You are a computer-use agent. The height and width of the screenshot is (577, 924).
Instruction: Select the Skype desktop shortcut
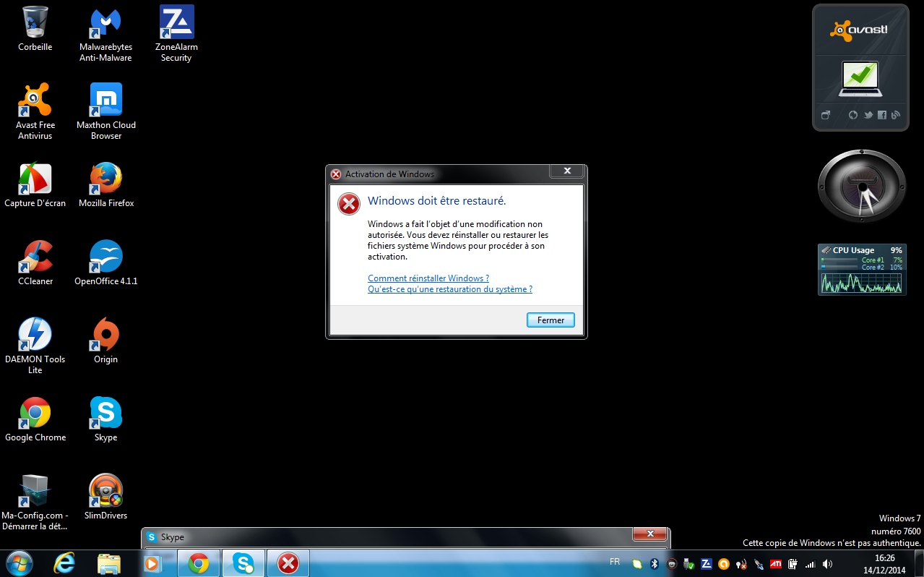(105, 419)
